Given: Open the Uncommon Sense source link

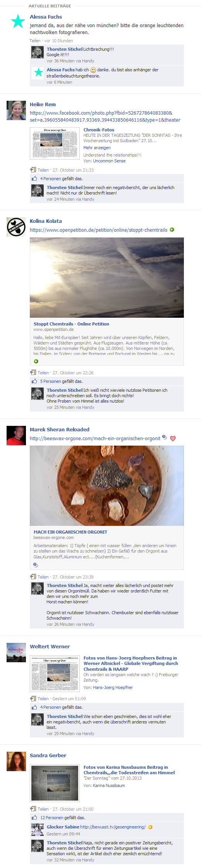Looking at the screenshot, I should coord(109,161).
